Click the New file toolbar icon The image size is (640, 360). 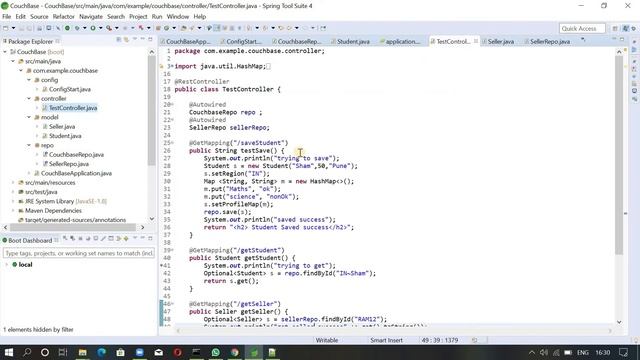pos(6,28)
